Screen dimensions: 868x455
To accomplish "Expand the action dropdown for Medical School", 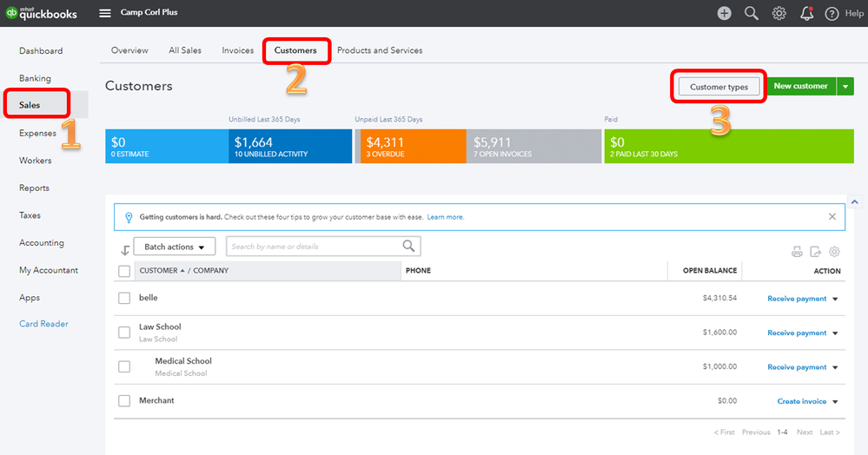I will pos(835,367).
